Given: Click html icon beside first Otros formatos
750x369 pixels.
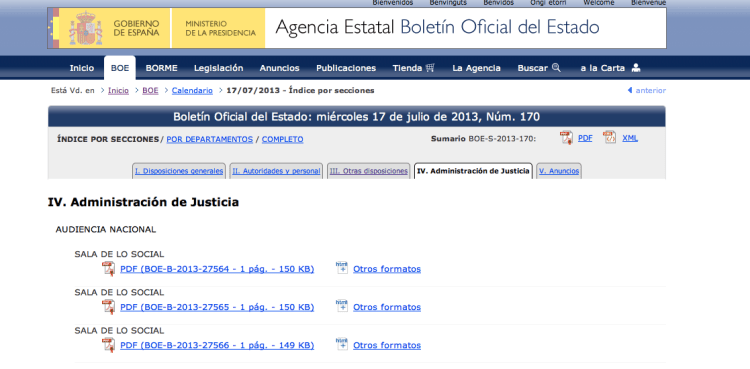Looking at the screenshot, I should click(x=342, y=268).
